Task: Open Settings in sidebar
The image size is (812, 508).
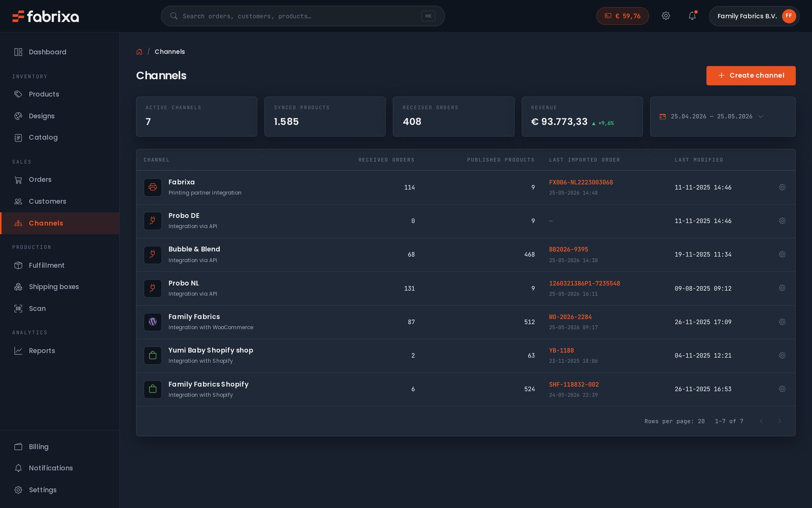Action: (60, 490)
